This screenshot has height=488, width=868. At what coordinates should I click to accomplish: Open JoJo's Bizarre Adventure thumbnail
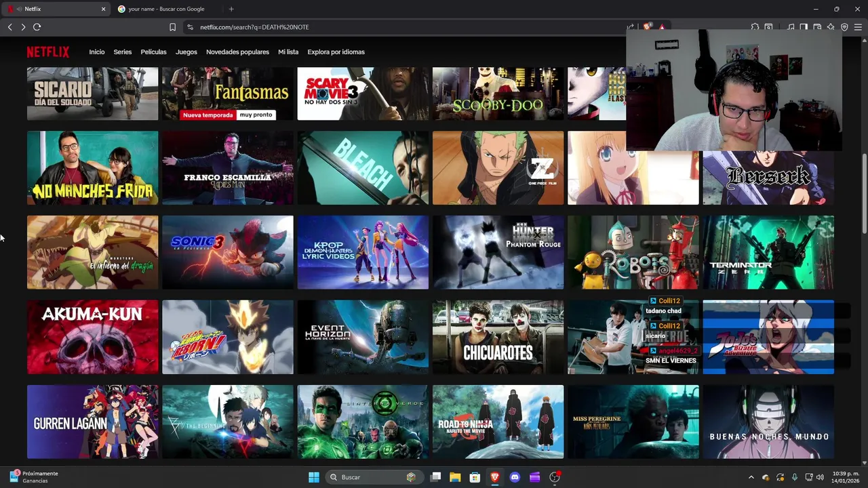pos(768,337)
